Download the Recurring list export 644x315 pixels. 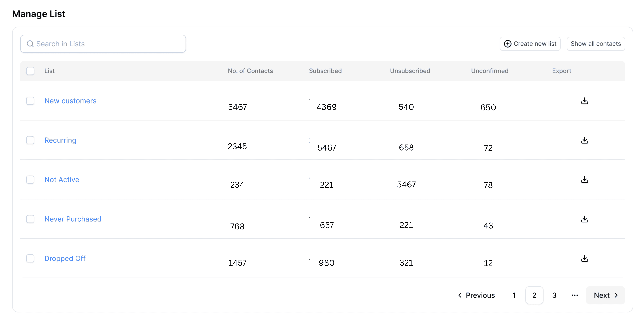coord(584,140)
